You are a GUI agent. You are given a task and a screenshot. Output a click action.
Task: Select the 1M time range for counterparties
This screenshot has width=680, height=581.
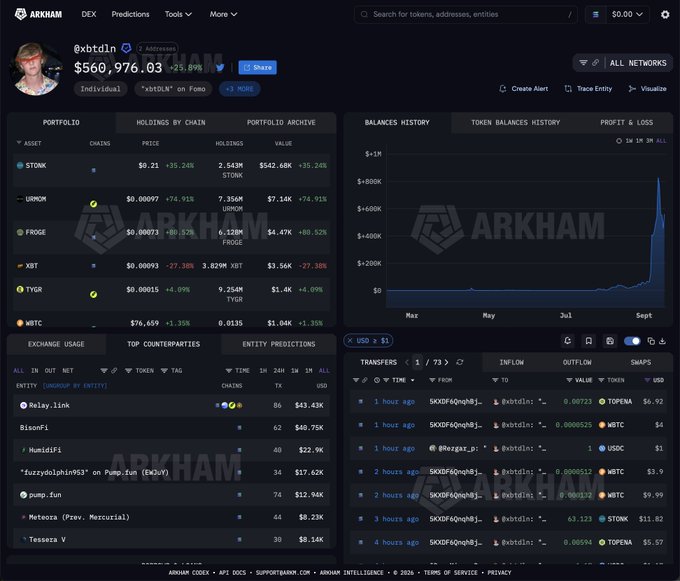click(x=309, y=371)
